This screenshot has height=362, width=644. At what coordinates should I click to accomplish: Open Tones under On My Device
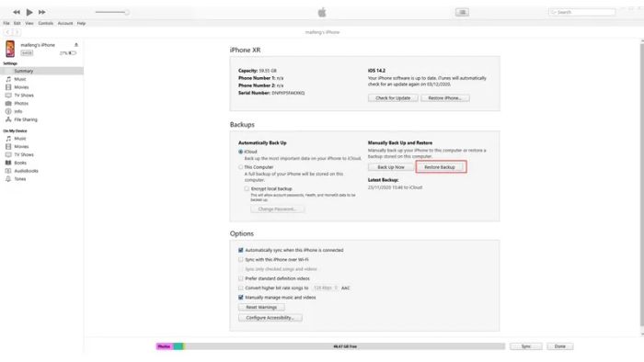coord(19,179)
